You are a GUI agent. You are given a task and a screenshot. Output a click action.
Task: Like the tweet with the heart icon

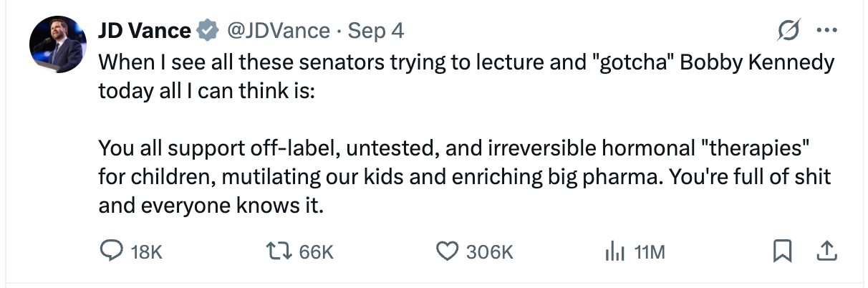pos(447,251)
